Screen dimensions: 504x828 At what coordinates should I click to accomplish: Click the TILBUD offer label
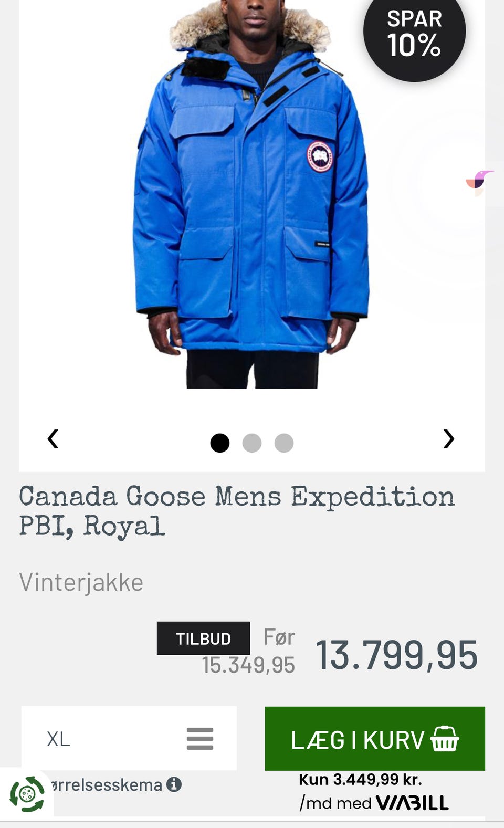(x=203, y=638)
